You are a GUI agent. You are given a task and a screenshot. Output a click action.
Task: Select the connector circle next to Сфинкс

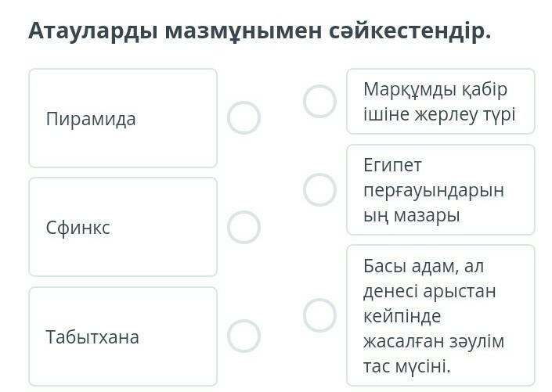(x=244, y=228)
